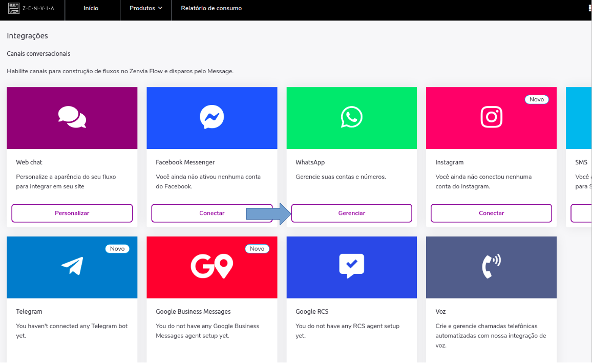Click the Voz phone icon
The width and height of the screenshot is (592, 364).
[x=491, y=266]
